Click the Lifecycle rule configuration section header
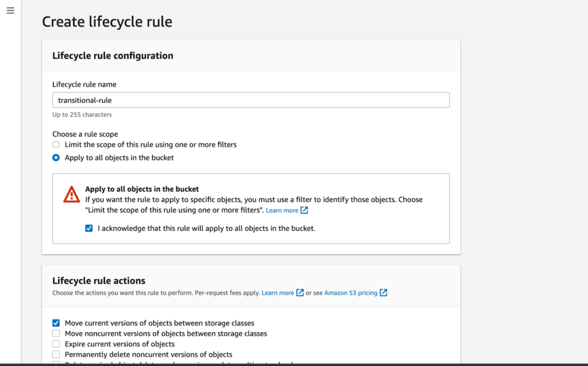The width and height of the screenshot is (588, 366). (113, 56)
